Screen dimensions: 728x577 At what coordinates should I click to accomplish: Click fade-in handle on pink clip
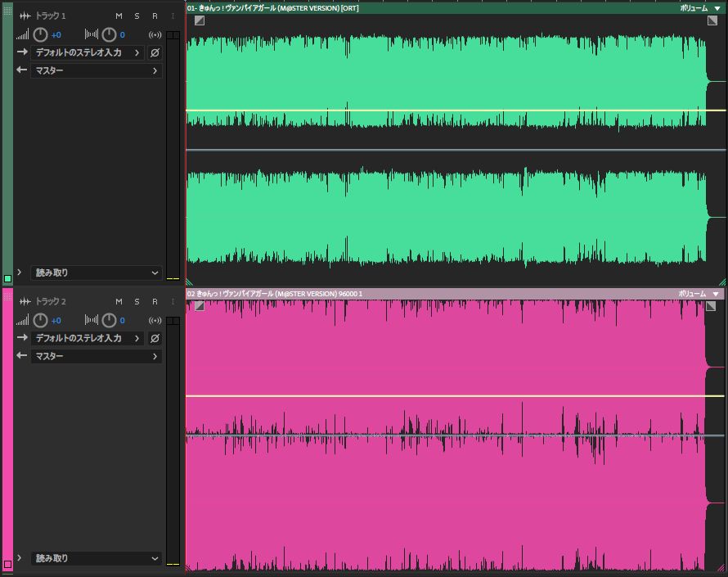(x=200, y=306)
